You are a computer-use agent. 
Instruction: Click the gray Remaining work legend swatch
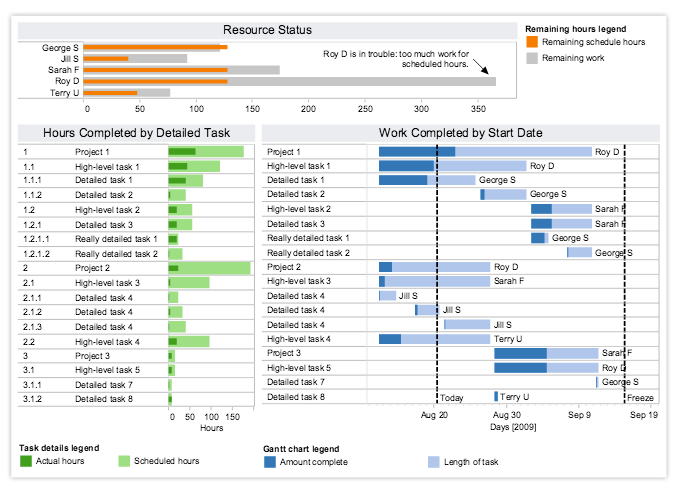(531, 59)
